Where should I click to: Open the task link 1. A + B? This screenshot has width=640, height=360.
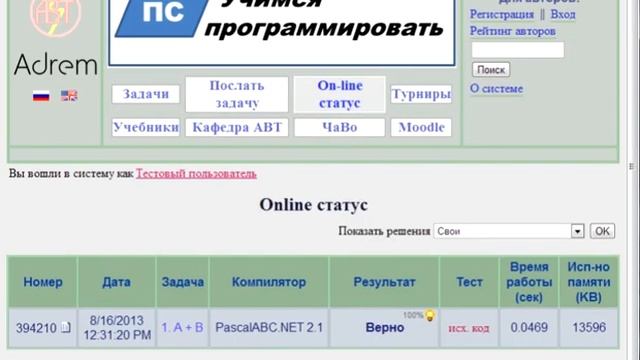(182, 327)
